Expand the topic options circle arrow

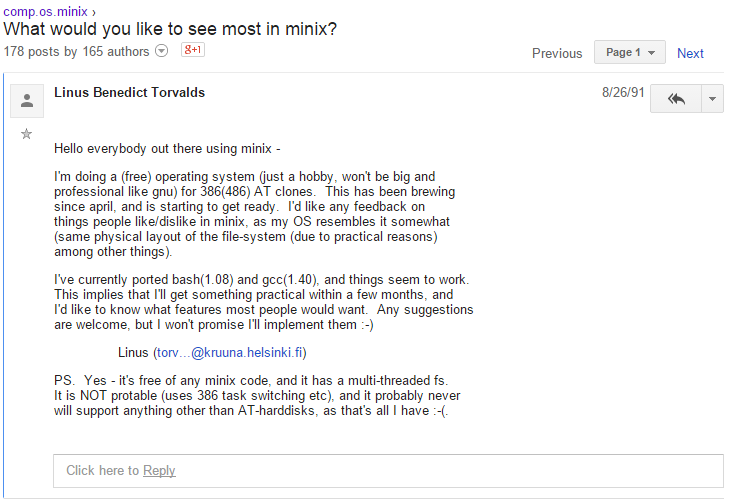click(162, 51)
